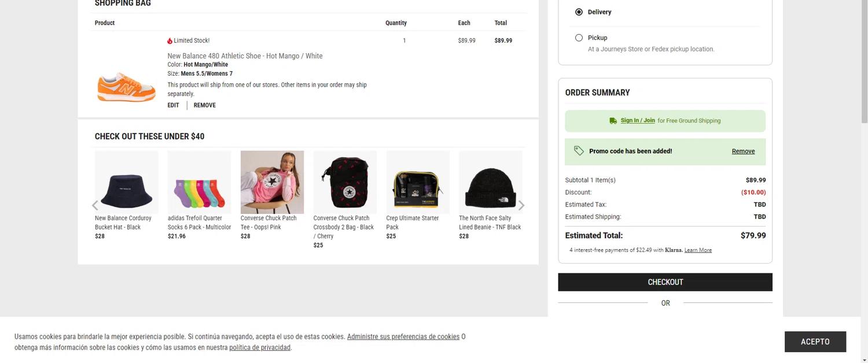Open Klarna Learn More link
868x363 pixels.
(x=698, y=250)
